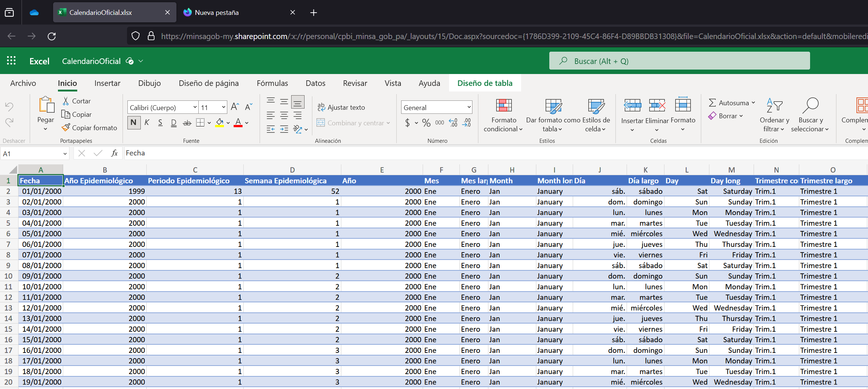This screenshot has height=389, width=868.
Task: Toggle underline S formatting
Action: [x=160, y=122]
